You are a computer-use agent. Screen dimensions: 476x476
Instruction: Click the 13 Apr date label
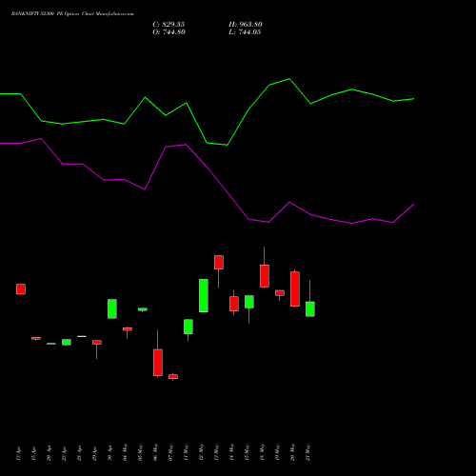18,453
